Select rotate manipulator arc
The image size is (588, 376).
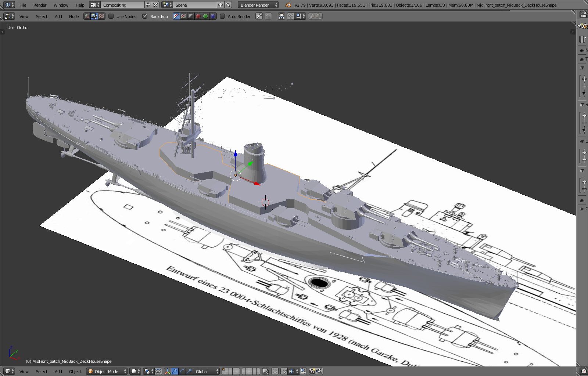pyautogui.click(x=182, y=371)
